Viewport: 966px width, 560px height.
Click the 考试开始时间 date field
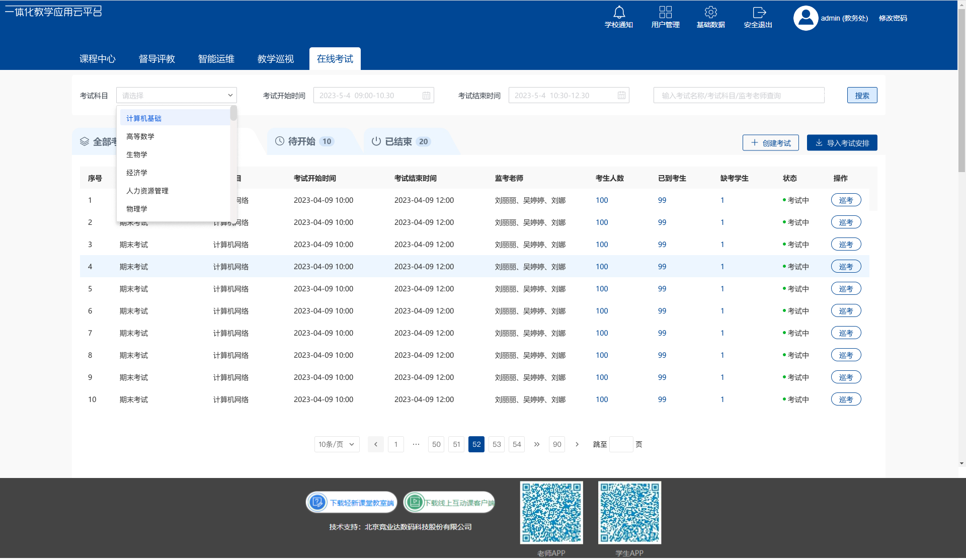tap(373, 95)
